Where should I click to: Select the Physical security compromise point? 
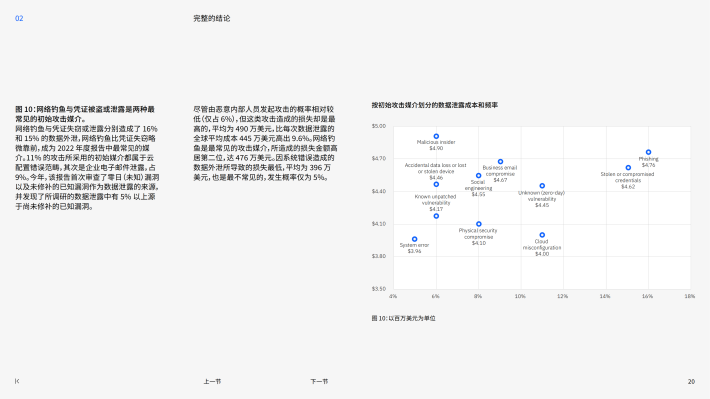tap(479, 224)
